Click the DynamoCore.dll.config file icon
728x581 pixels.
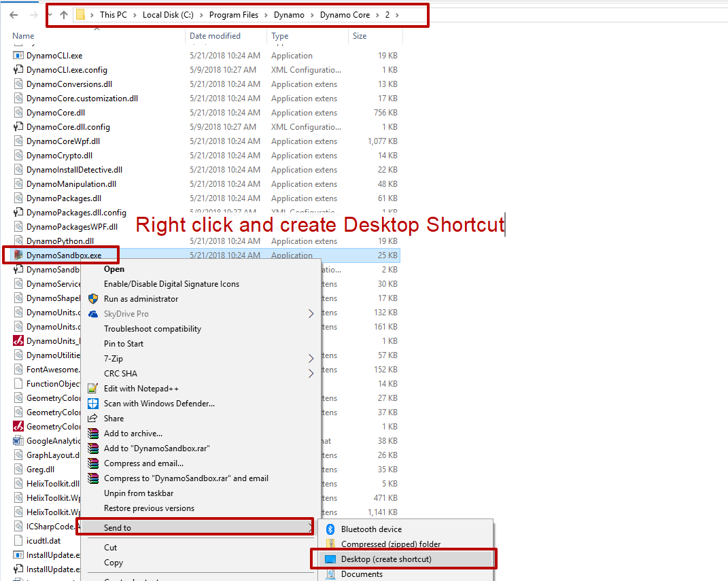[18, 126]
